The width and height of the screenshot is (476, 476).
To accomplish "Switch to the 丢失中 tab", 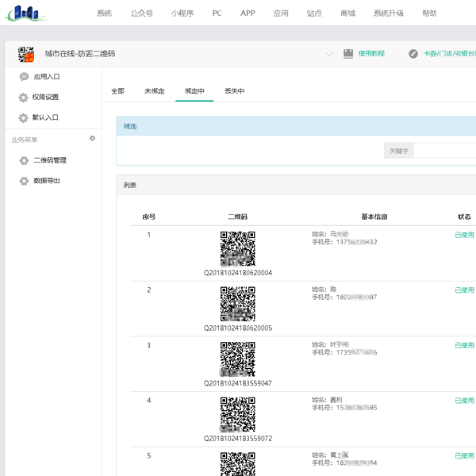I will (234, 91).
